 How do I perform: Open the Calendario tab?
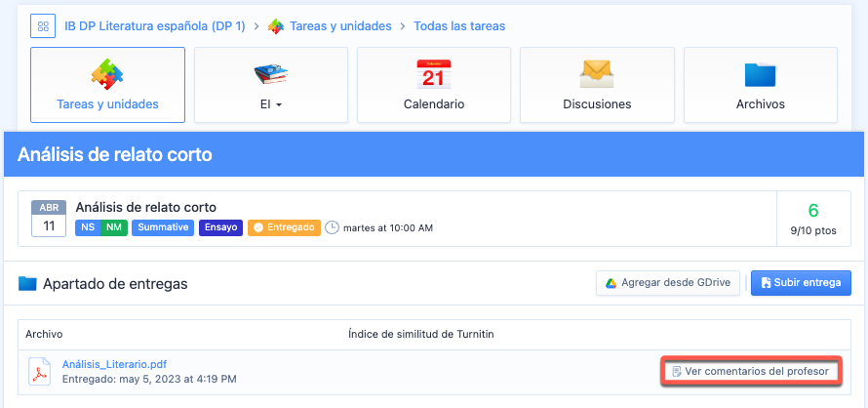433,104
